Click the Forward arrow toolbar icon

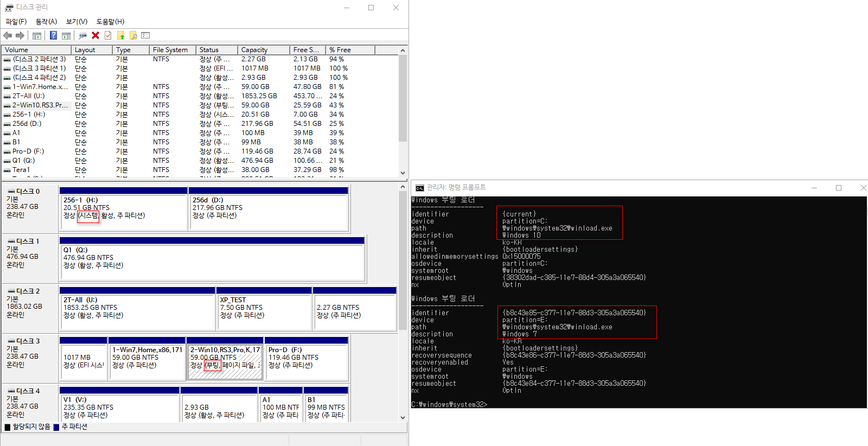point(20,35)
